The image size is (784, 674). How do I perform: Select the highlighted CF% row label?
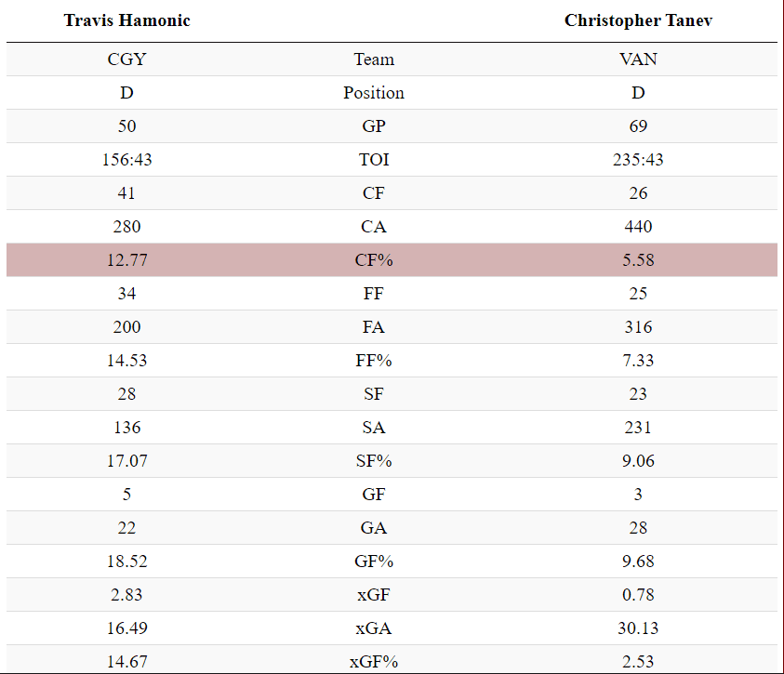[374, 260]
